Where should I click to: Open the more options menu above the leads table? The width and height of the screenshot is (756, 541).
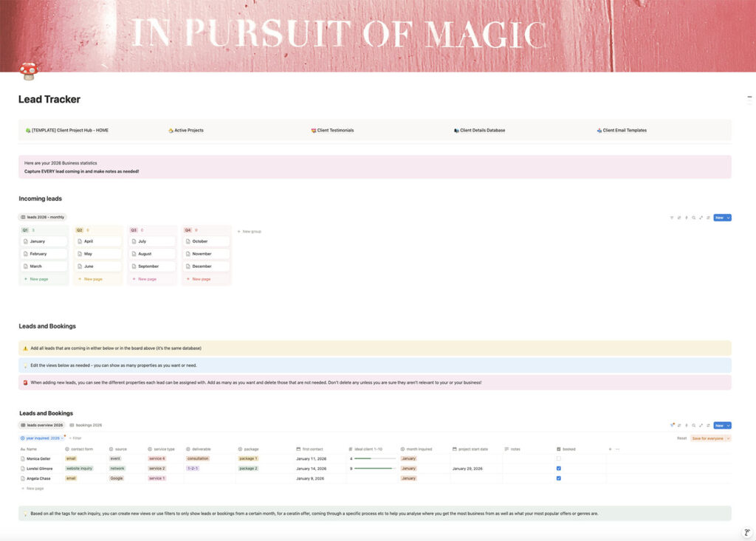708,425
